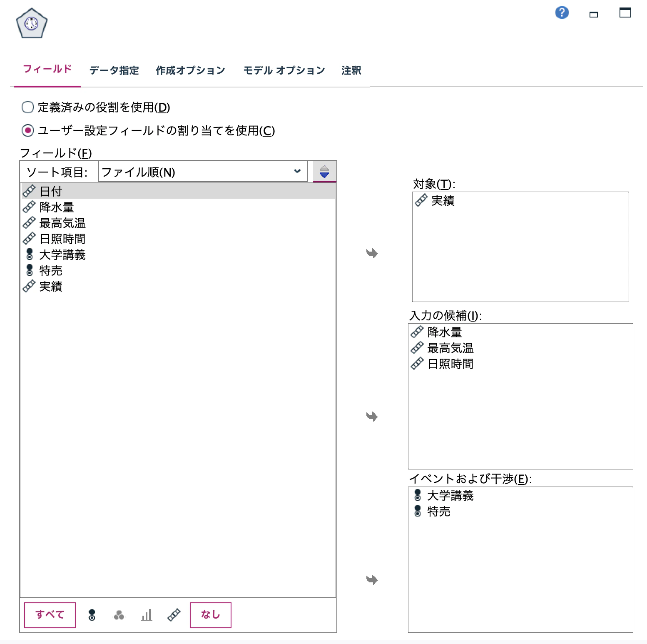The width and height of the screenshot is (647, 644).
Task: Switch to the フィールド tab
Action: tap(47, 69)
